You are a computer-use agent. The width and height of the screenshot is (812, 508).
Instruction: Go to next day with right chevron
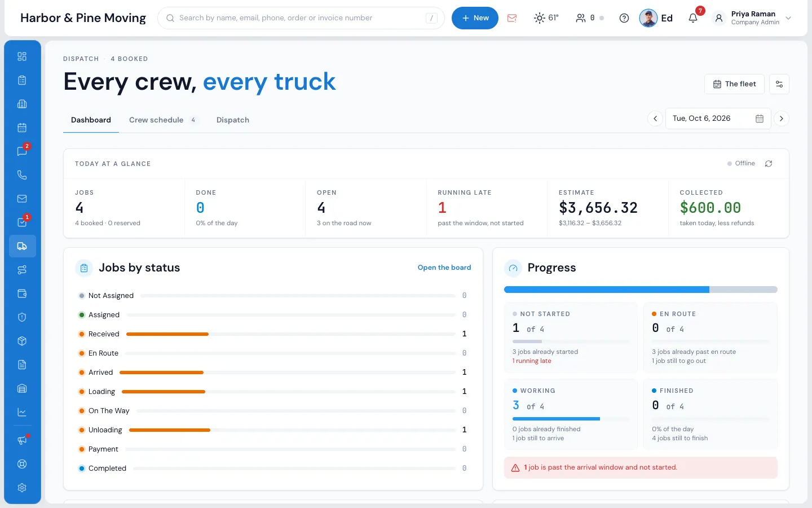pos(782,119)
